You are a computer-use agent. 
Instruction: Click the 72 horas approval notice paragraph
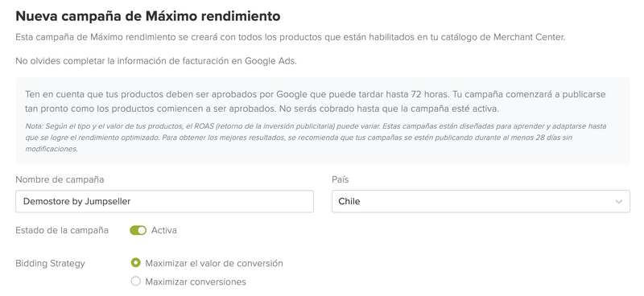coord(316,102)
